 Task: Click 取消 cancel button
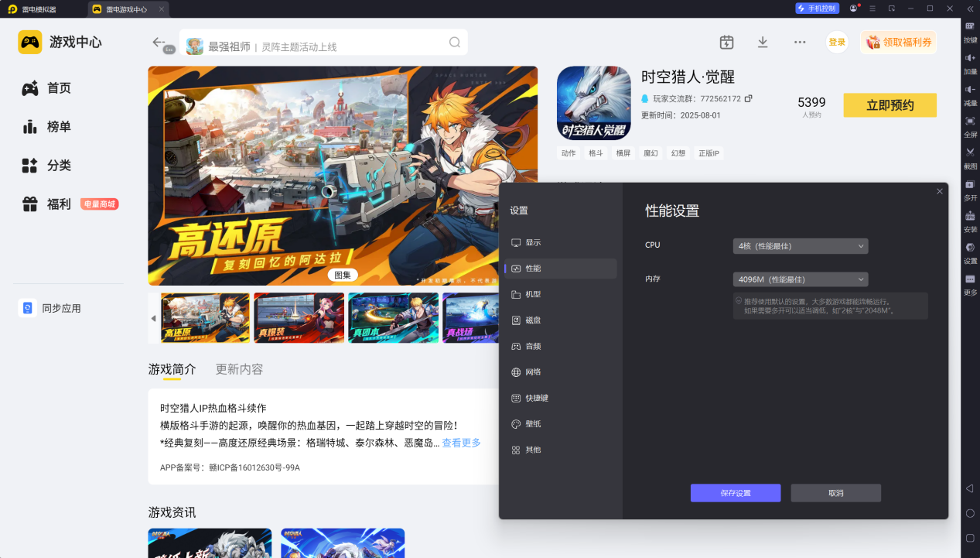pos(836,493)
